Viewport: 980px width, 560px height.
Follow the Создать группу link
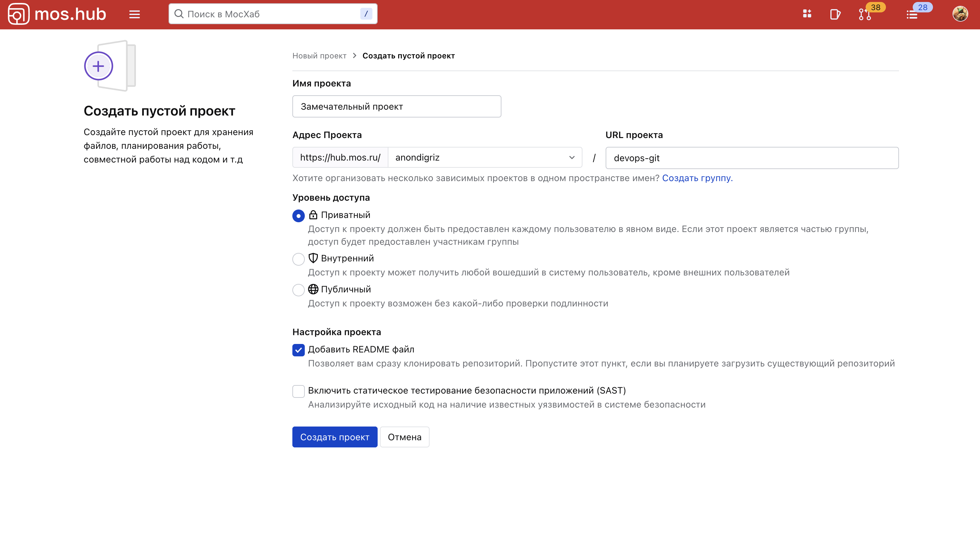[x=697, y=178]
